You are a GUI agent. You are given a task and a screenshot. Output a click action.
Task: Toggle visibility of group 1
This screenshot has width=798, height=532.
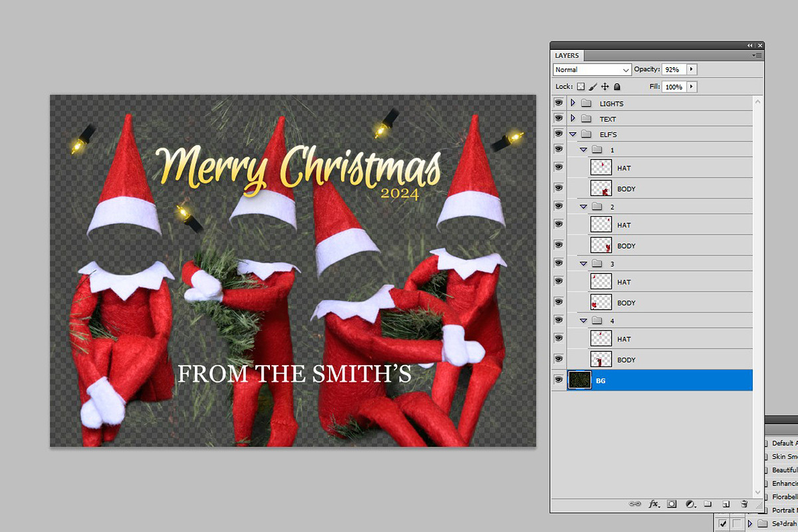point(559,150)
